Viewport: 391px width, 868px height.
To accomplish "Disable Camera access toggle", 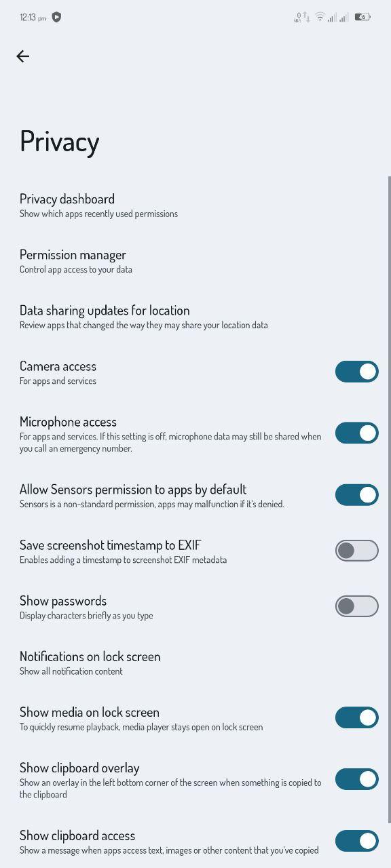I will point(357,372).
